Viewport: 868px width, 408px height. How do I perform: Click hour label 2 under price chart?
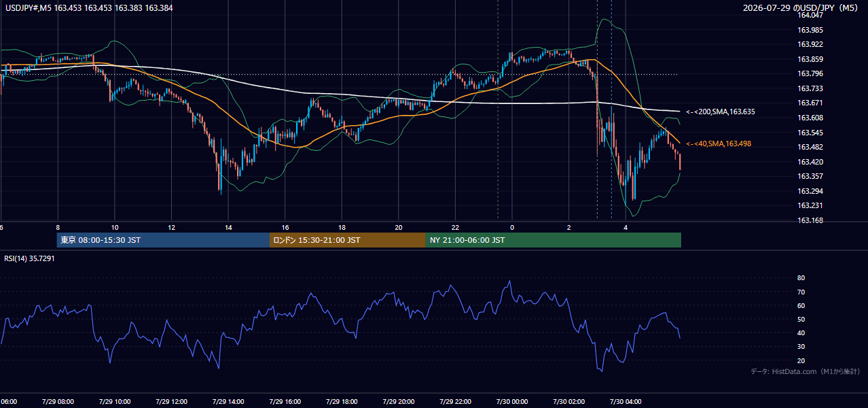569,228
